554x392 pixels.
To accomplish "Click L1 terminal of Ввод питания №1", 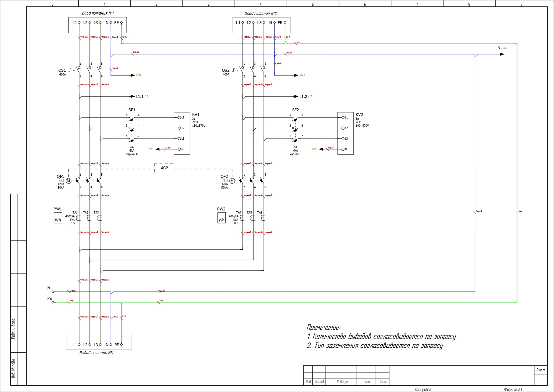I will [79, 23].
